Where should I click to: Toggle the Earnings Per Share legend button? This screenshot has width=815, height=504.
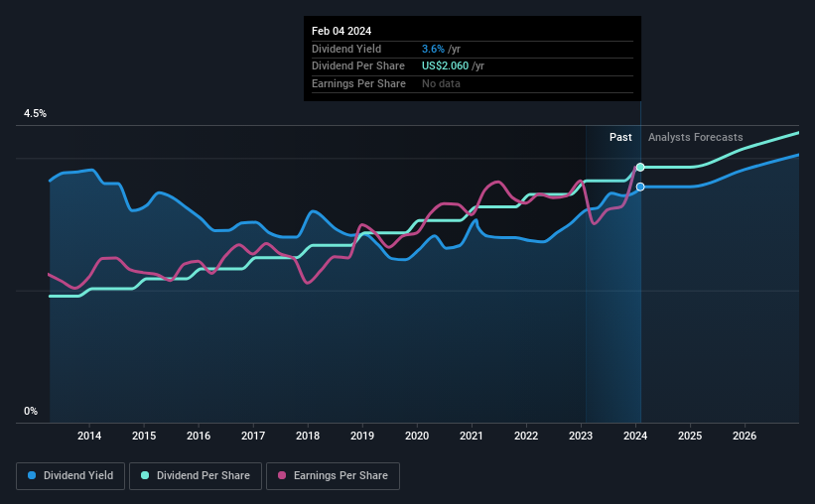(x=333, y=476)
